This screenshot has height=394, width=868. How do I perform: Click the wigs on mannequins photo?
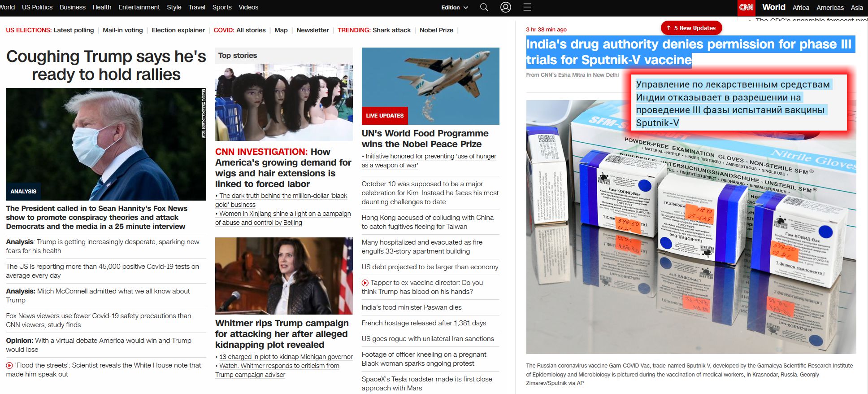tap(284, 102)
